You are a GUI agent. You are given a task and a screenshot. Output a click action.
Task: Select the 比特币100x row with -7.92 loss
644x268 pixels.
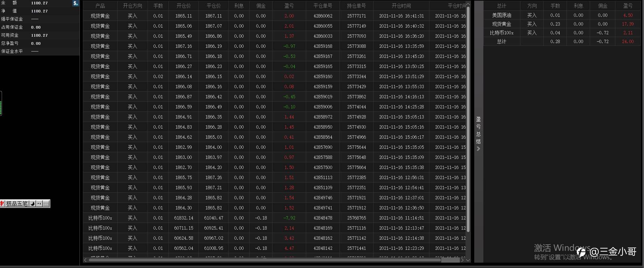pyautogui.click(x=275, y=218)
